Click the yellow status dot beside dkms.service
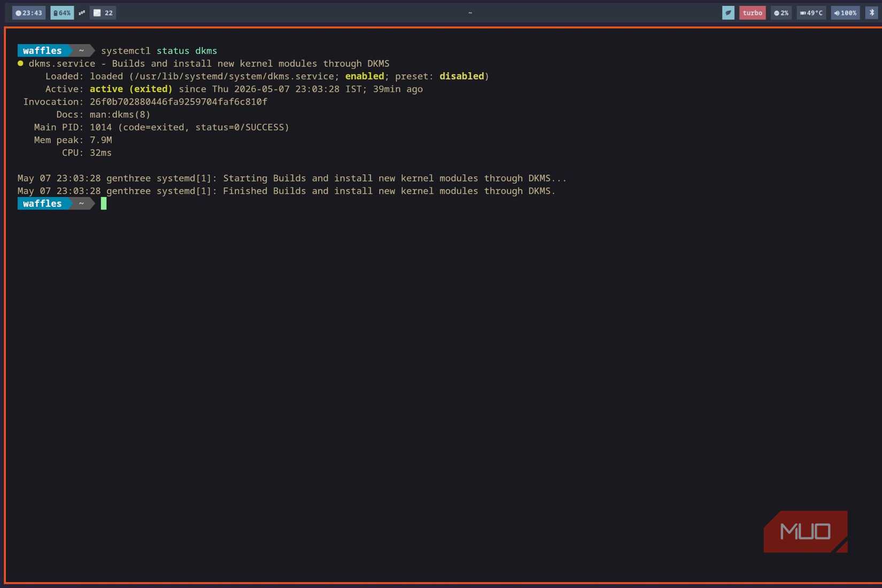 point(20,63)
